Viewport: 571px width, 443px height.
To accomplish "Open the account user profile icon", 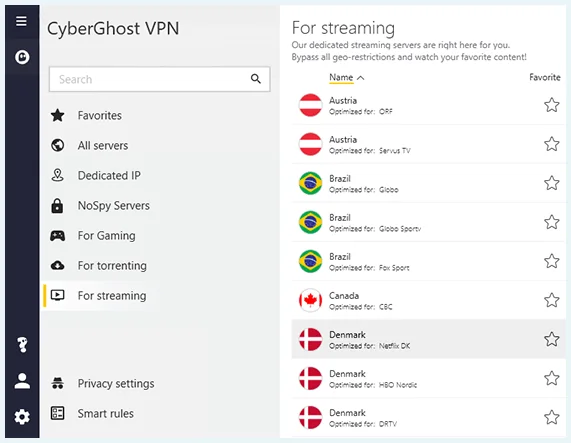I will [22, 381].
